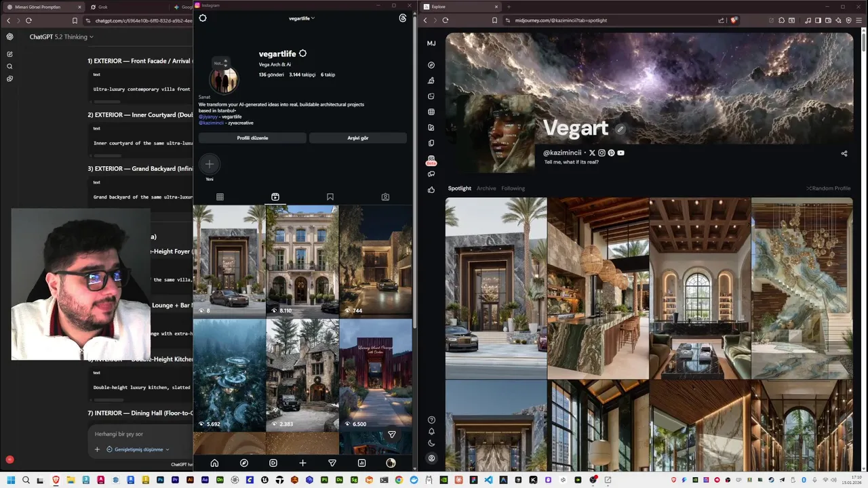
Task: Go to Instagram Home in bottom navigation
Action: [214, 463]
